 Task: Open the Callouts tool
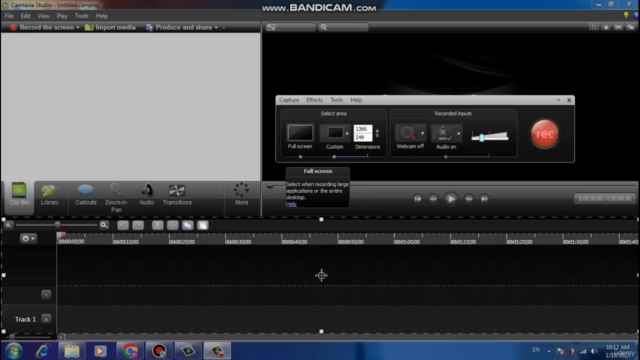pos(86,194)
